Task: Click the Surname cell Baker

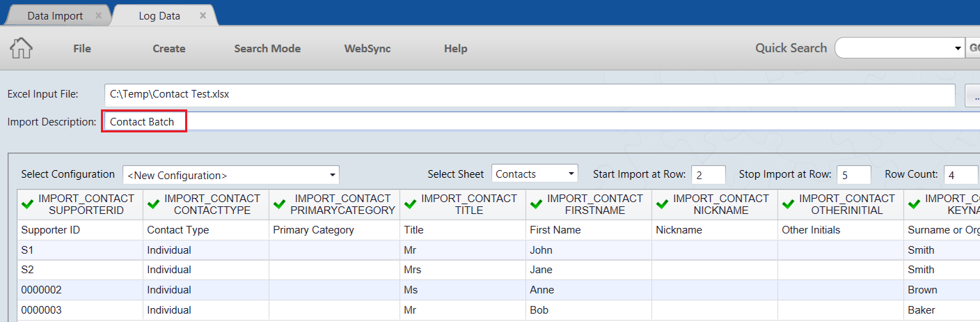Action: click(942, 310)
